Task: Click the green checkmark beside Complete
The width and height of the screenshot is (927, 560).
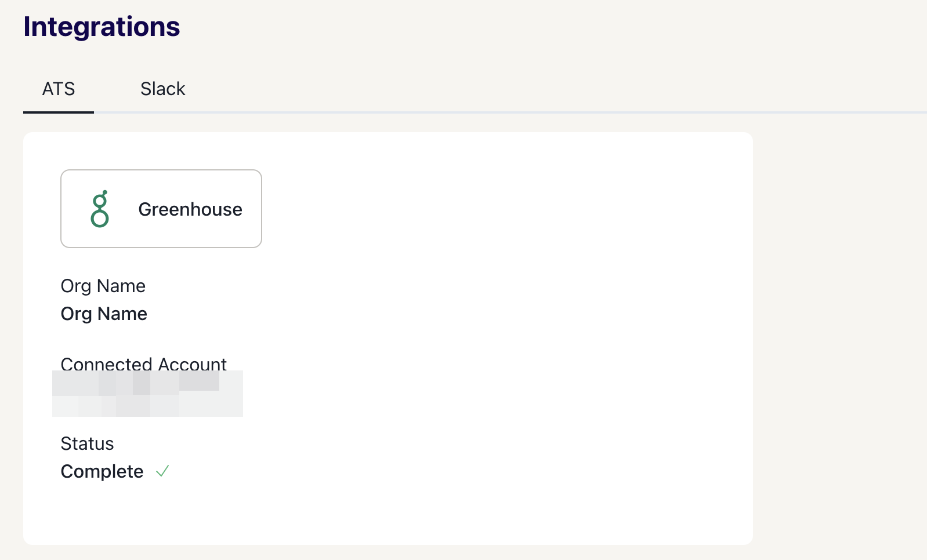Action: coord(162,471)
